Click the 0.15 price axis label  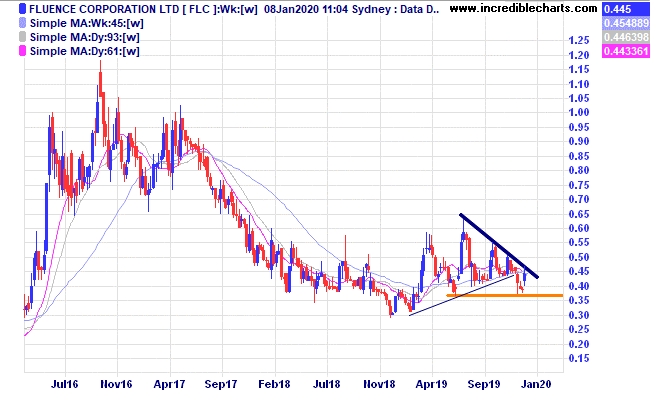[579, 358]
